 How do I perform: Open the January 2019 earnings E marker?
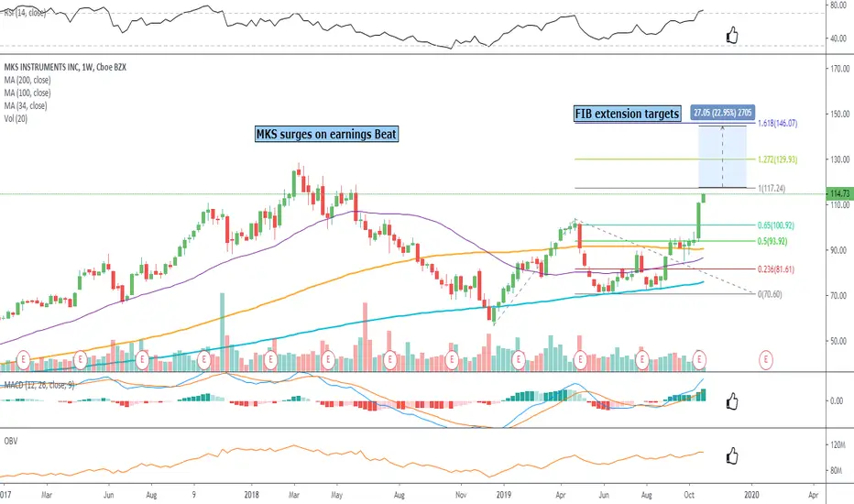(518, 359)
